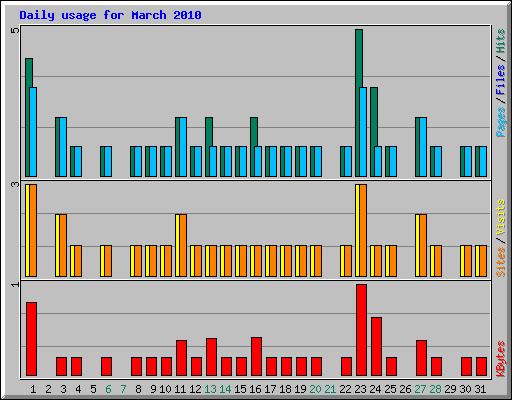This screenshot has width=512, height=400.
Task: Click day label "2" on the x-axis
Action: coord(48,389)
